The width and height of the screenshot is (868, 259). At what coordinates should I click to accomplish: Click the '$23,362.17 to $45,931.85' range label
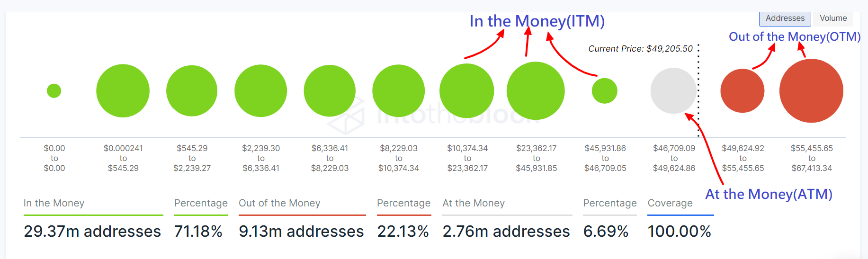537,158
